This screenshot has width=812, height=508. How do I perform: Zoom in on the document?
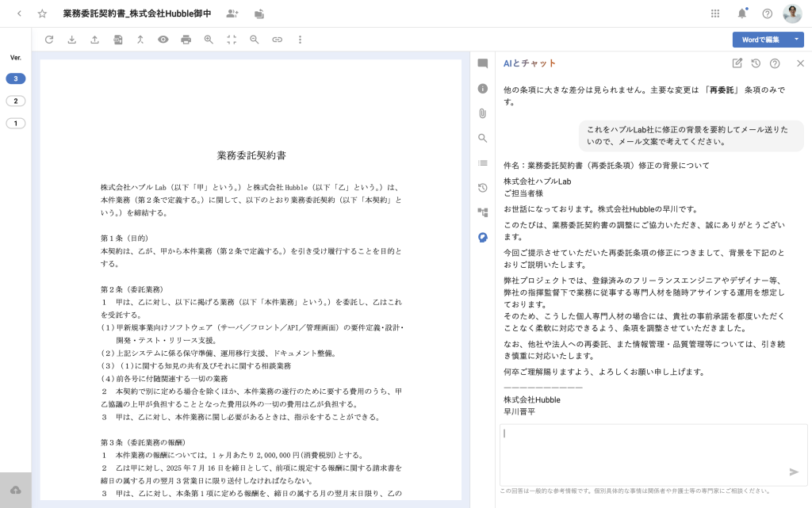point(209,40)
